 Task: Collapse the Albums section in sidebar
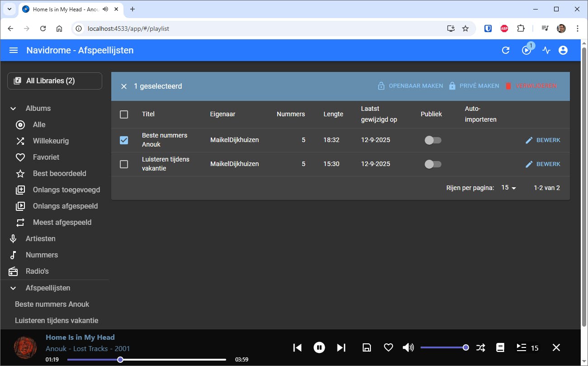14,109
